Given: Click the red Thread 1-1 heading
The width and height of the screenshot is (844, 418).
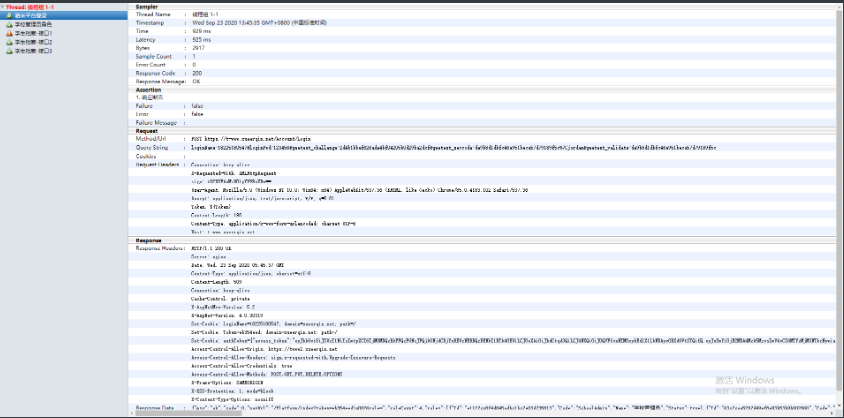Looking at the screenshot, I should (30, 7).
